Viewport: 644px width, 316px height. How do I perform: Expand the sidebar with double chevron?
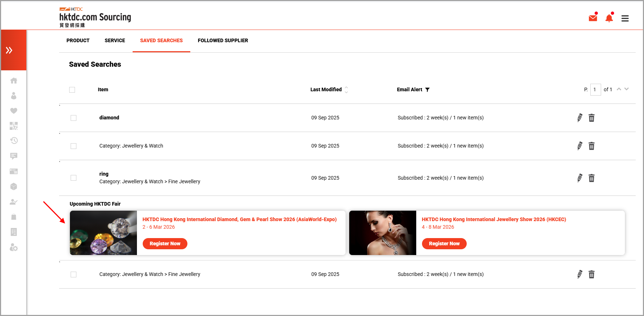click(9, 50)
